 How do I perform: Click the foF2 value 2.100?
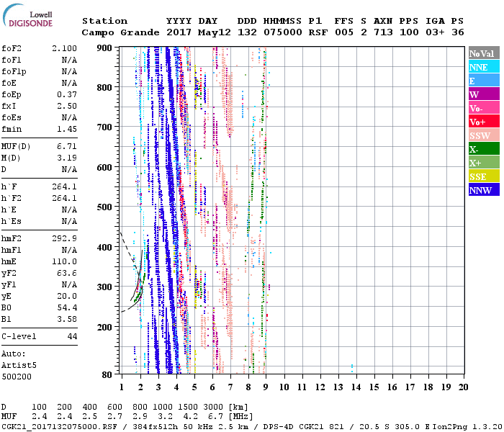[64, 48]
